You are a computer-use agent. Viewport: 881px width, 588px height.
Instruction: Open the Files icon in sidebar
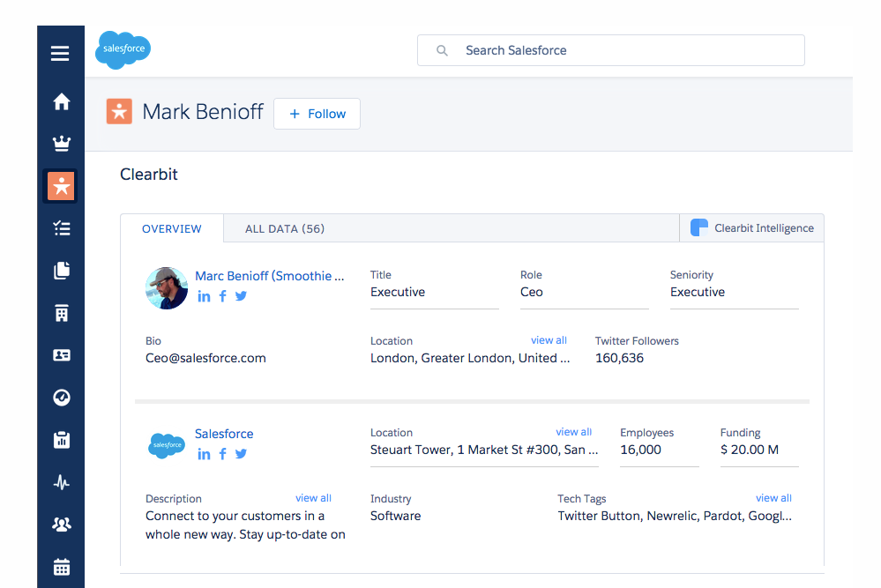[61, 270]
